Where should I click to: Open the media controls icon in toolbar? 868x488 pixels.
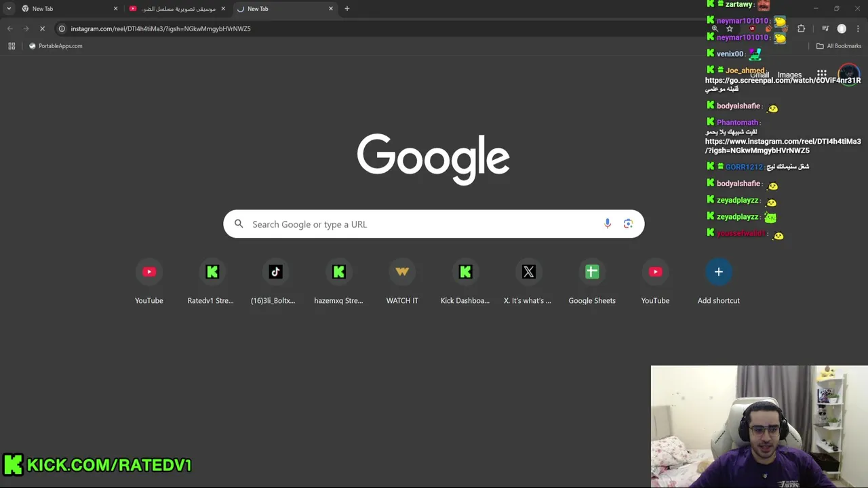point(825,28)
